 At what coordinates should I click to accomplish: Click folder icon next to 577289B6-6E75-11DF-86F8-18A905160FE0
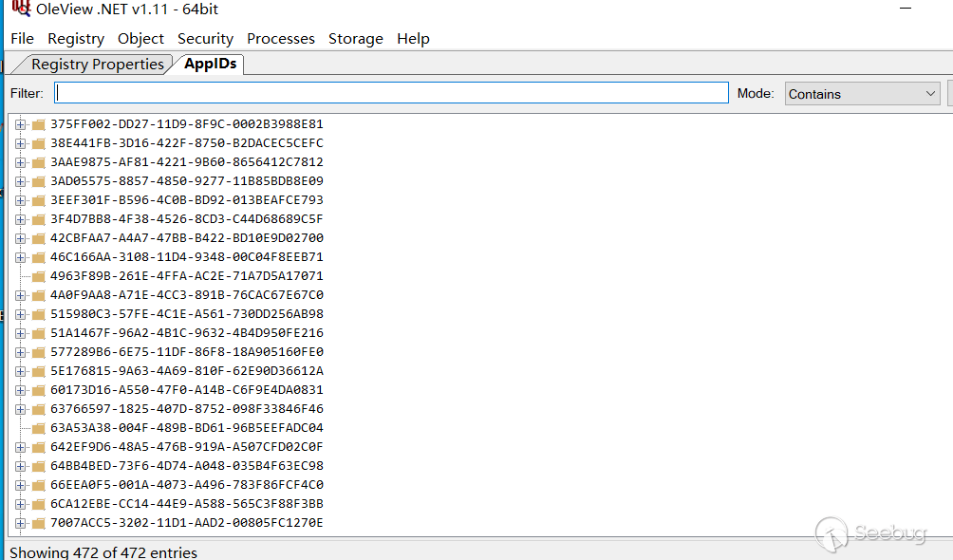39,352
